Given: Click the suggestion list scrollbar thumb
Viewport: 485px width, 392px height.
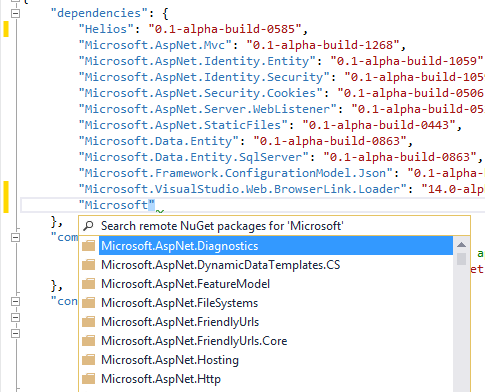Looking at the screenshot, I should pos(461,259).
